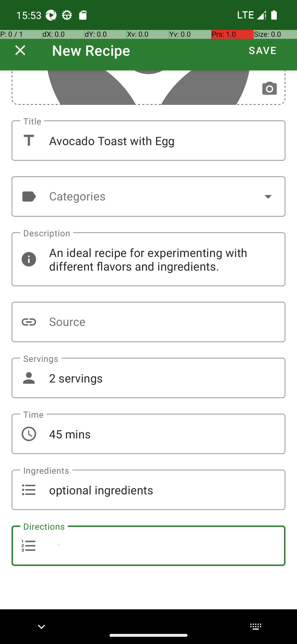Open the Categories selection field

pyautogui.click(x=148, y=197)
